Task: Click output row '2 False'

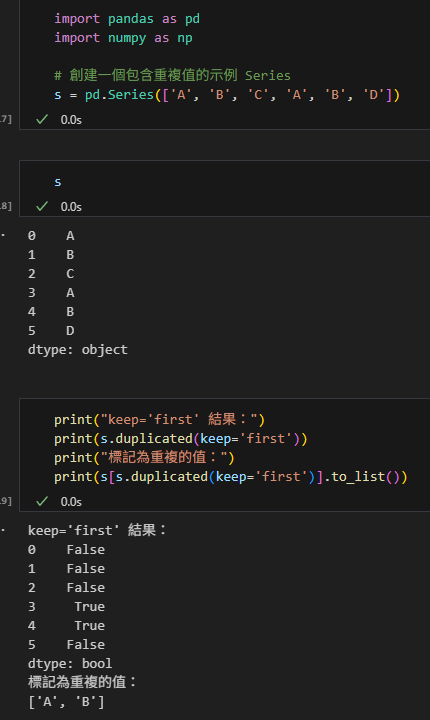Action: tap(66, 588)
